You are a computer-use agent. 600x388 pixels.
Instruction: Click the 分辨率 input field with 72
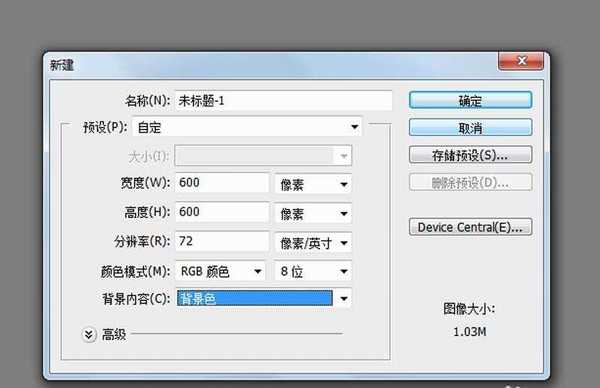[x=222, y=241]
